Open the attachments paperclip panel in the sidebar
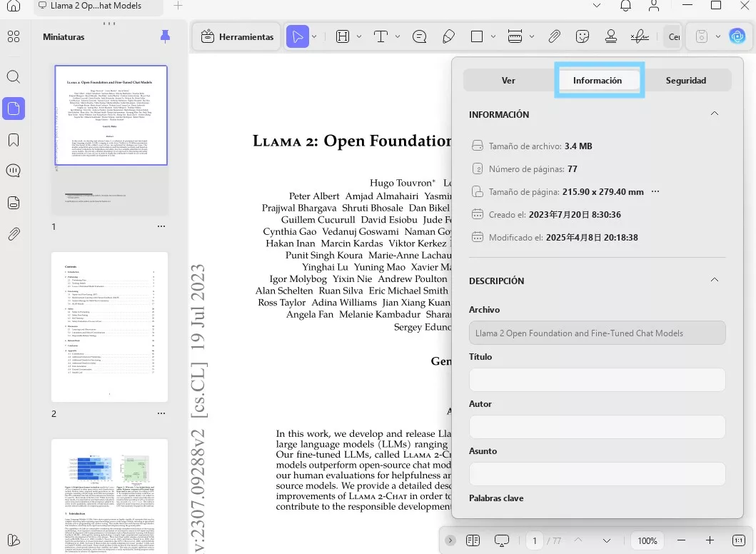The image size is (756, 554). (14, 234)
